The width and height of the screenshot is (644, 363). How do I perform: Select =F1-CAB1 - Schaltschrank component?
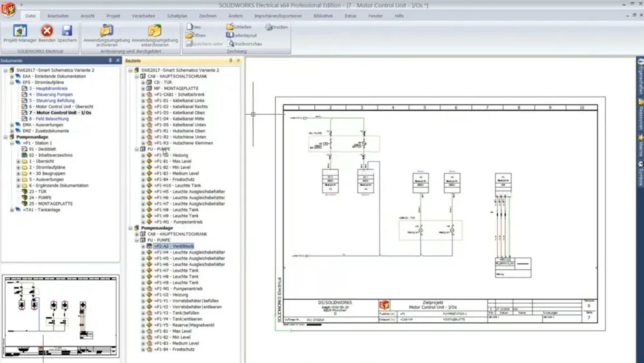pyautogui.click(x=179, y=95)
